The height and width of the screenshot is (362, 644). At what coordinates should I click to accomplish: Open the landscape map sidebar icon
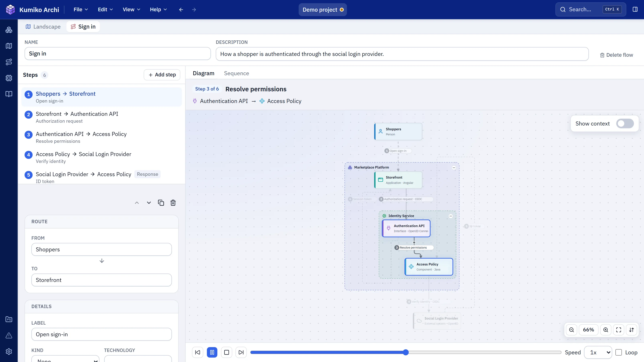pos(9,46)
